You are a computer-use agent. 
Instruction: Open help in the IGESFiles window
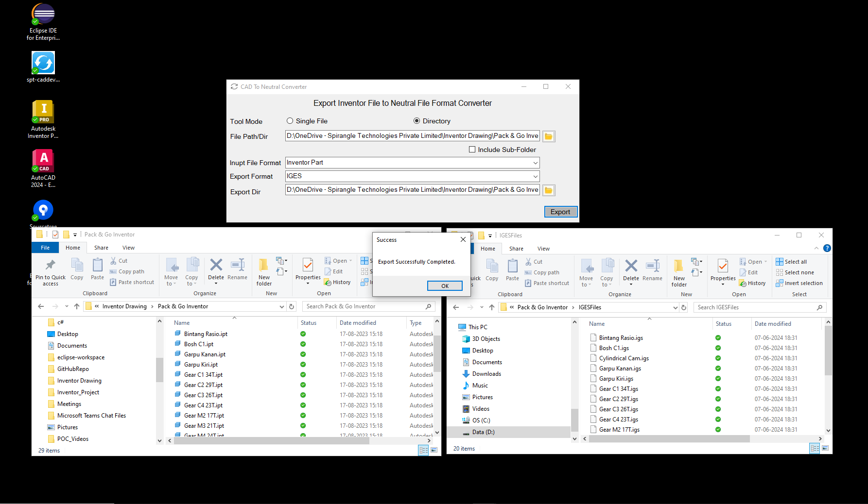coord(827,248)
